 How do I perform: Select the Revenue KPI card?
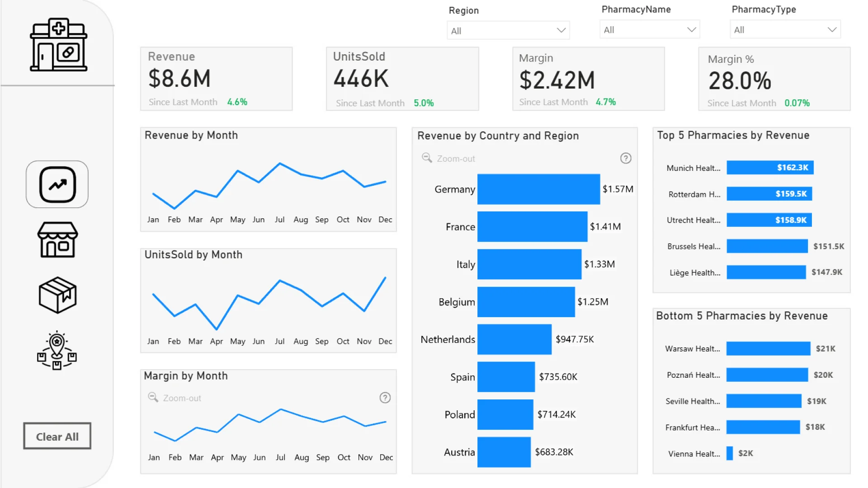[216, 79]
